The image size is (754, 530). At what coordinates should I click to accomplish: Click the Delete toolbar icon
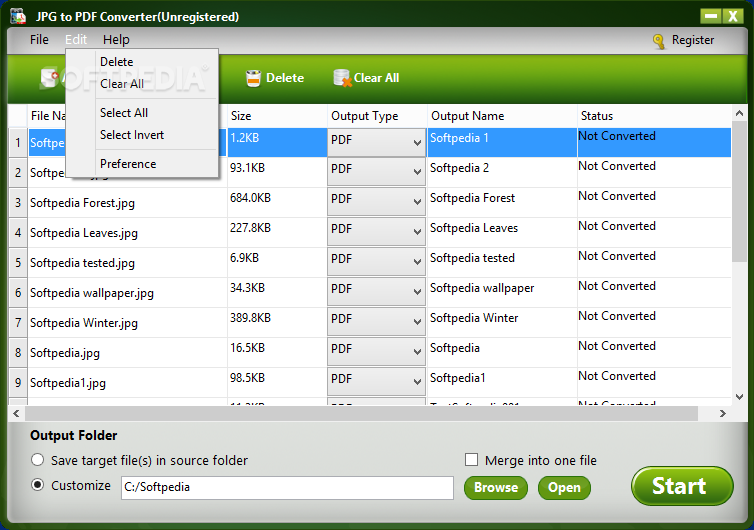253,78
